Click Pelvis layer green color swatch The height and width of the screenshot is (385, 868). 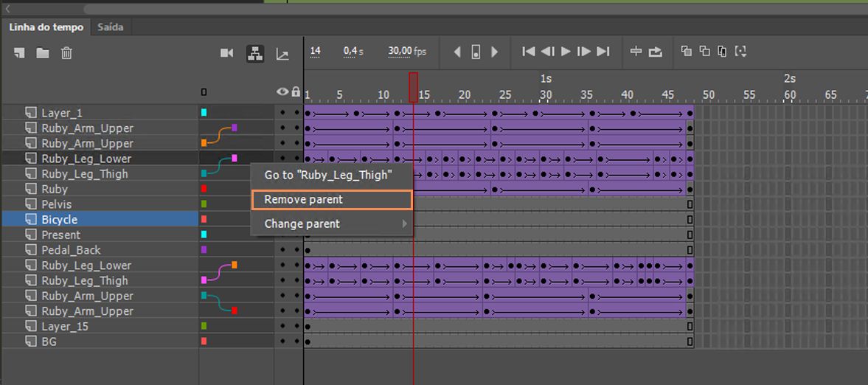pyautogui.click(x=204, y=204)
